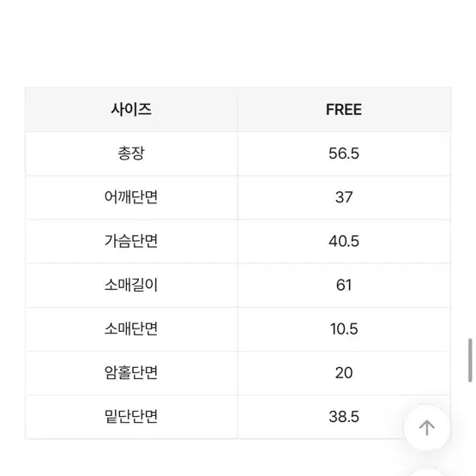
Task: Select the 암홀단면 row label
Action: pyautogui.click(x=131, y=373)
